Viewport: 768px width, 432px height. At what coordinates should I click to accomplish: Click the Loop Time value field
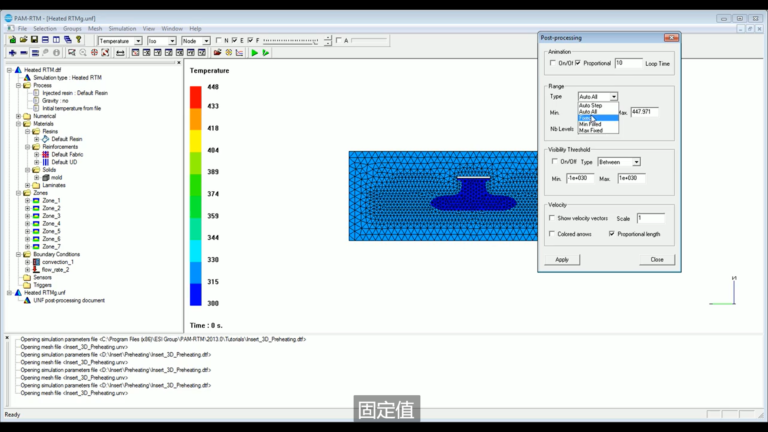(x=629, y=63)
